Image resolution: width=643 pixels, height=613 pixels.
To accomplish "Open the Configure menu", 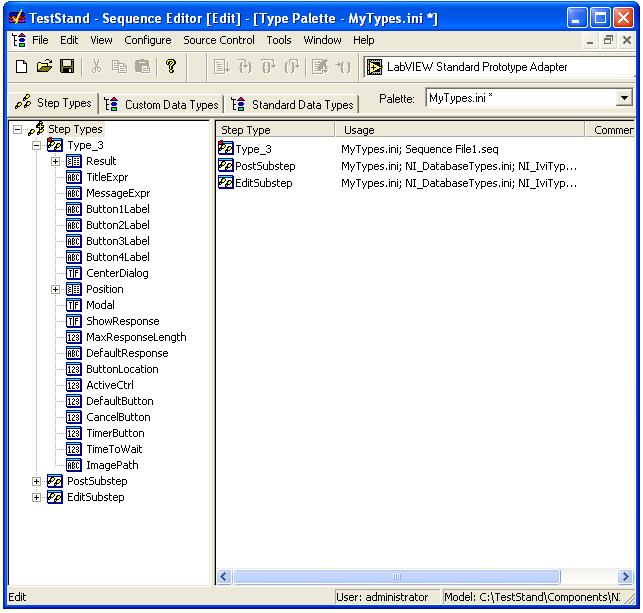I will click(x=148, y=40).
